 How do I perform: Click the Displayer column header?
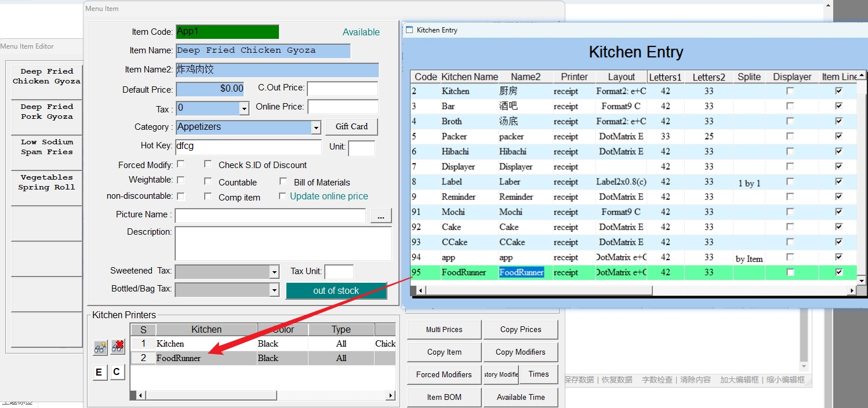tap(792, 76)
